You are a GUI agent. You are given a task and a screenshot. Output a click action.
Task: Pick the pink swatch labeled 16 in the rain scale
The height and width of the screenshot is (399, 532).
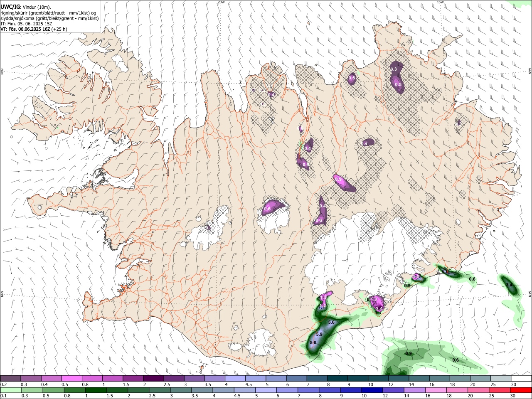point(436,390)
